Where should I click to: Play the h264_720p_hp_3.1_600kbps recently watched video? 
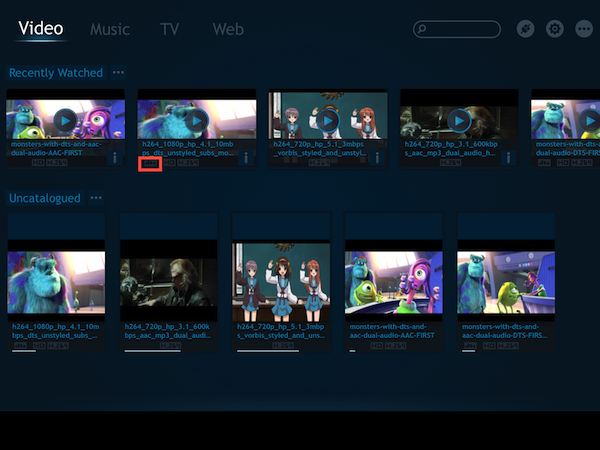point(459,121)
